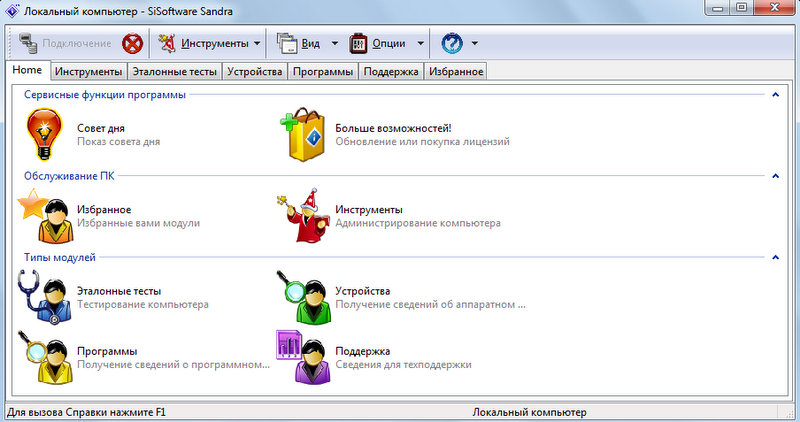This screenshot has height=422, width=800.
Task: Open the Избранное module item title
Action: (x=104, y=210)
